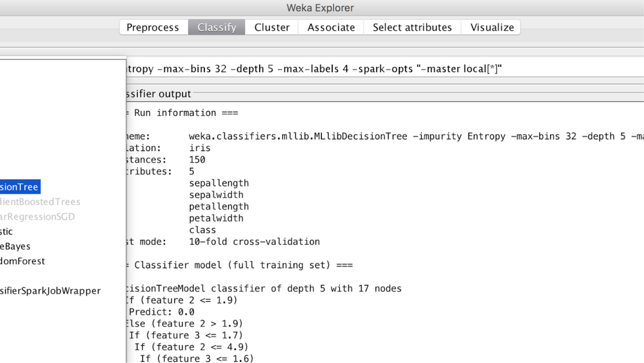Click the Scheme line in output
644x363 pixels.
298,136
